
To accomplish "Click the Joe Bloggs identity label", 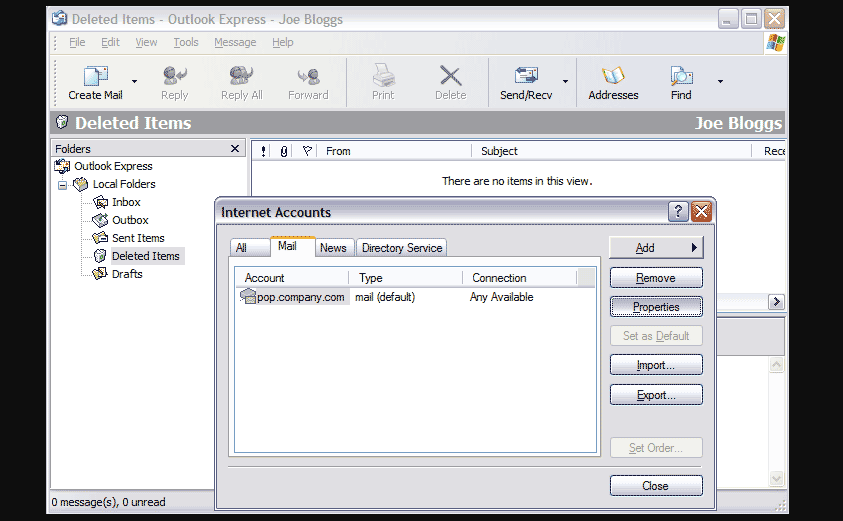I will click(x=738, y=123).
